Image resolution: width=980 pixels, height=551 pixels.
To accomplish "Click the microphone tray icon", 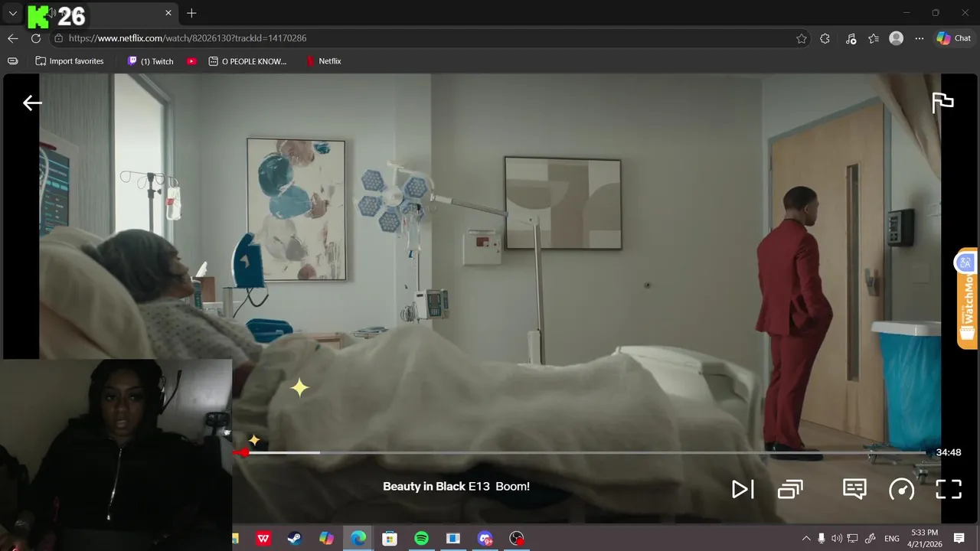I will coord(821,539).
